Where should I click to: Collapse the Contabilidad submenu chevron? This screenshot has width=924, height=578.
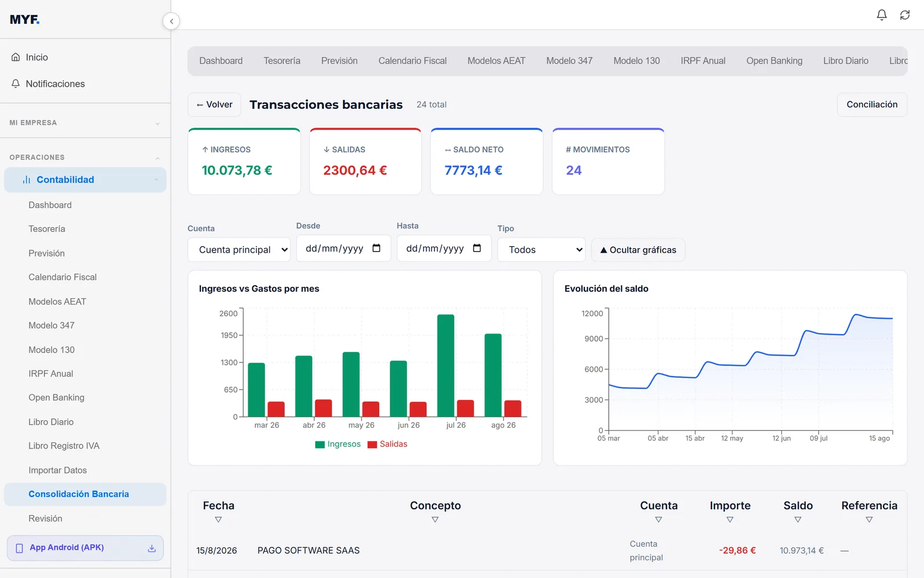(157, 180)
